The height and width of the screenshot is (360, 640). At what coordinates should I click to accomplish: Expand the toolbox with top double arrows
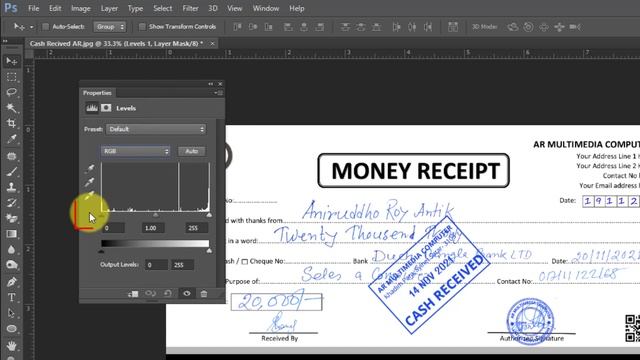[x=5, y=41]
